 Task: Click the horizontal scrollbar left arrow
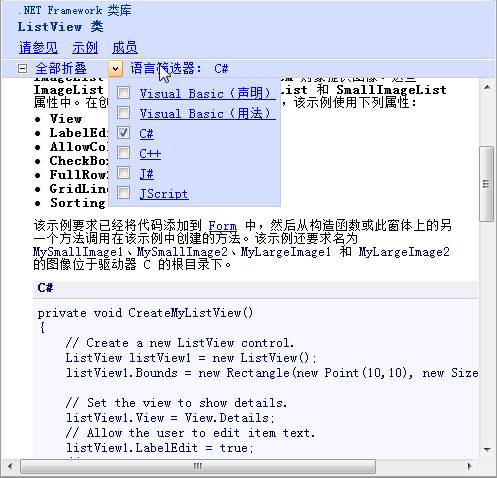coord(10,466)
